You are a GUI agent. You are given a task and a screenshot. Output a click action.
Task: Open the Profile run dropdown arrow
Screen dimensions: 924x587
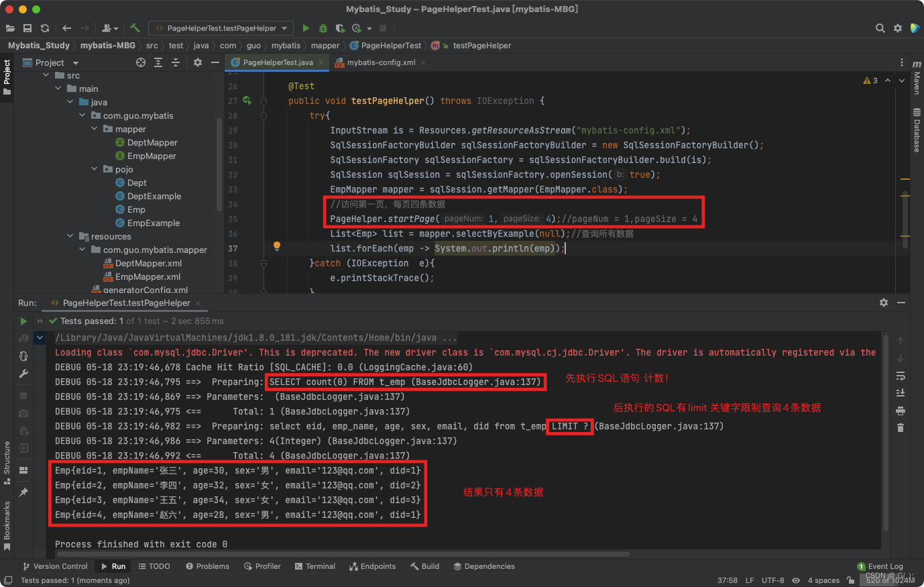tap(369, 28)
